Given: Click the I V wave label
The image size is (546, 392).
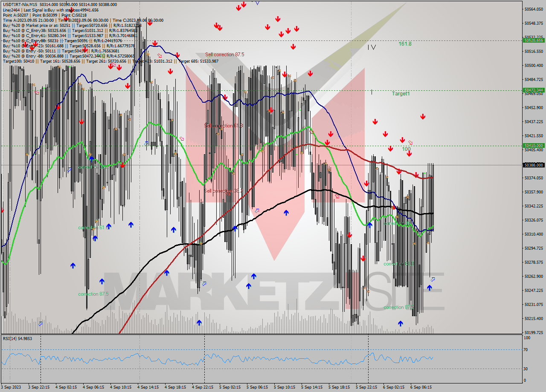Looking at the screenshot, I should point(372,47).
